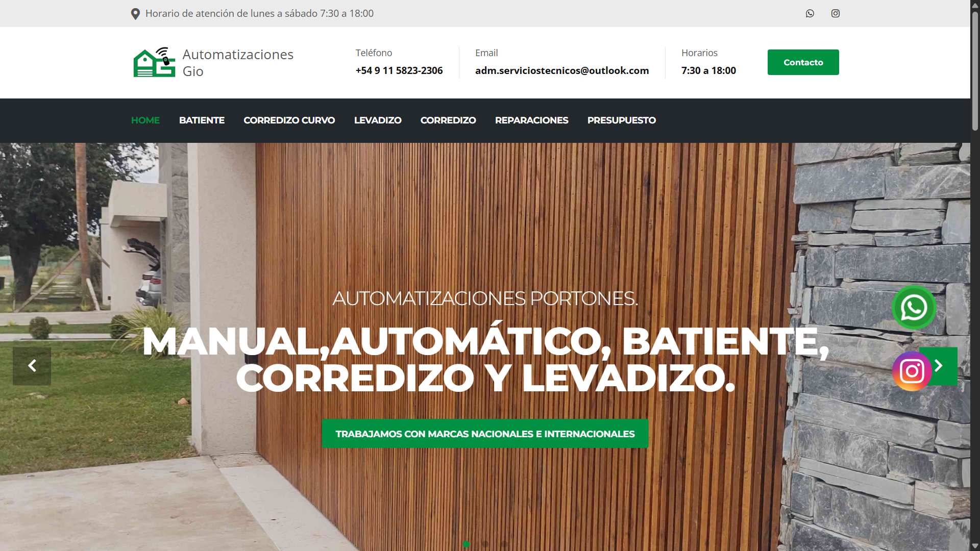Open the BATIENTE menu page
This screenshot has width=980, height=551.
pos(202,120)
